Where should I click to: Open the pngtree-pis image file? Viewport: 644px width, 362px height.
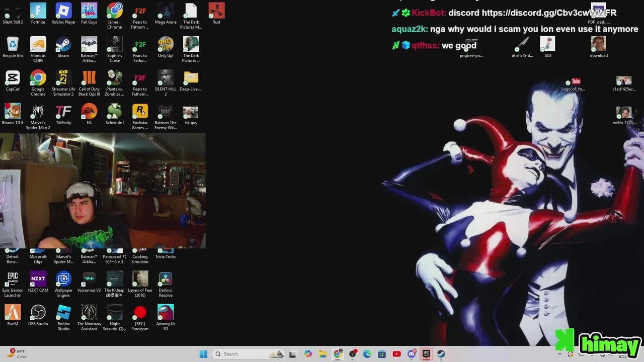tap(471, 47)
